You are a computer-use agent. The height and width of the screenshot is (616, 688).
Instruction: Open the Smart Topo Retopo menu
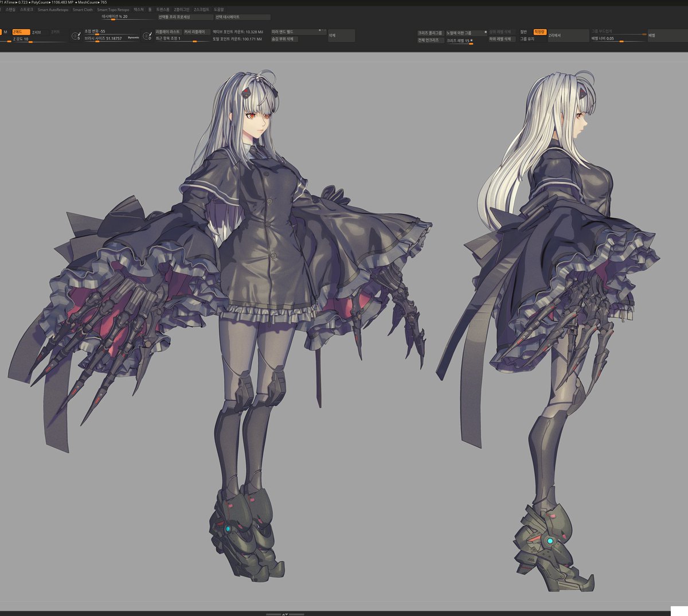[x=113, y=10]
